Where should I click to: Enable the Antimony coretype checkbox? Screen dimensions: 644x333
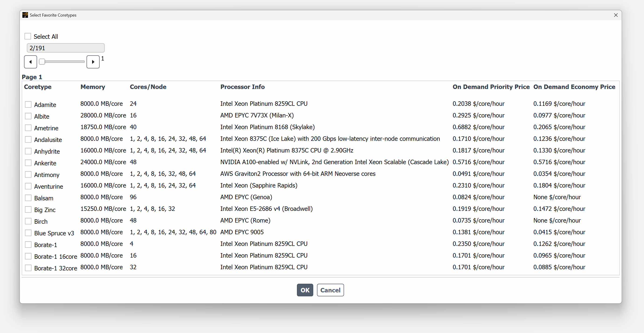coord(28,174)
